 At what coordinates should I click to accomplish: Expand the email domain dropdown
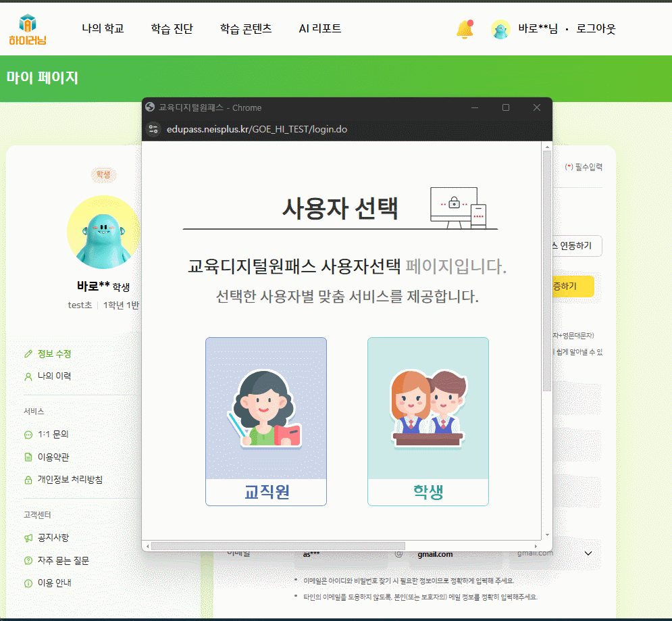(588, 553)
